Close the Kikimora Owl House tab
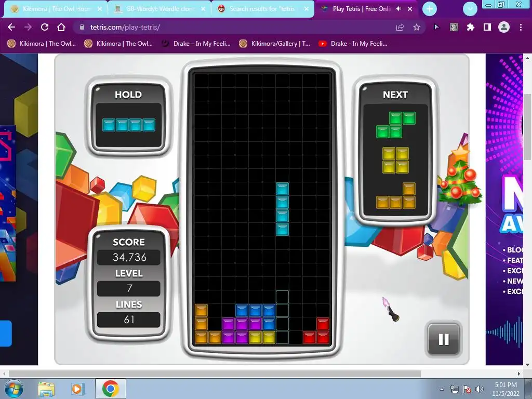 click(x=100, y=9)
